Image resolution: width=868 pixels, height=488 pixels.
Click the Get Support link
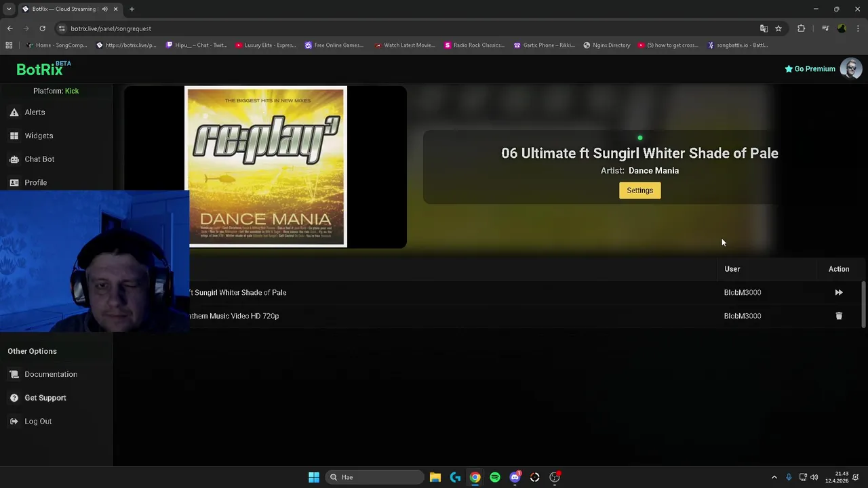coord(45,398)
